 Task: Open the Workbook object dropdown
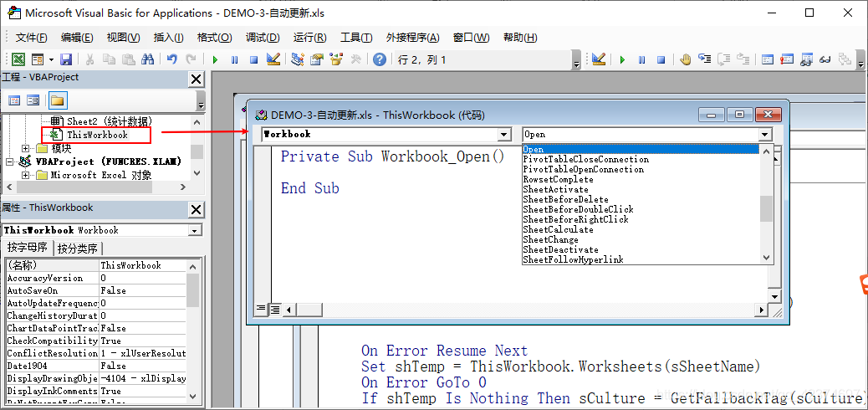[x=503, y=134]
